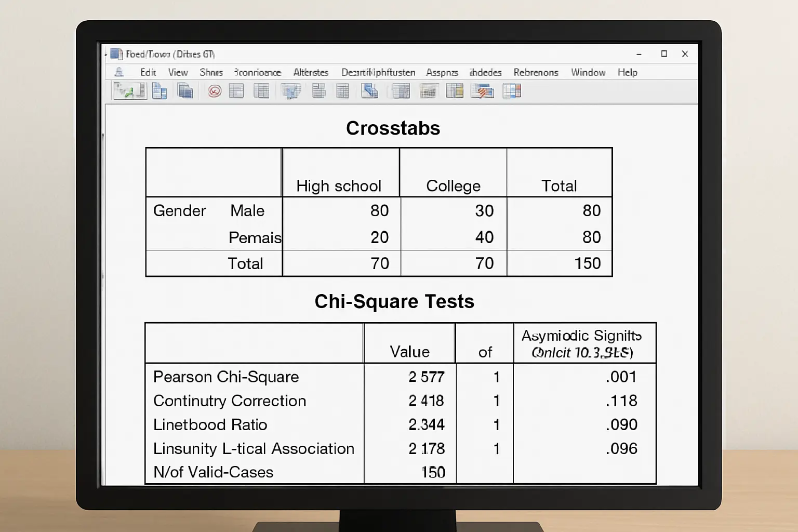The height and width of the screenshot is (532, 798).
Task: Click the Linsunity L-tical Association label
Action: pos(254,448)
